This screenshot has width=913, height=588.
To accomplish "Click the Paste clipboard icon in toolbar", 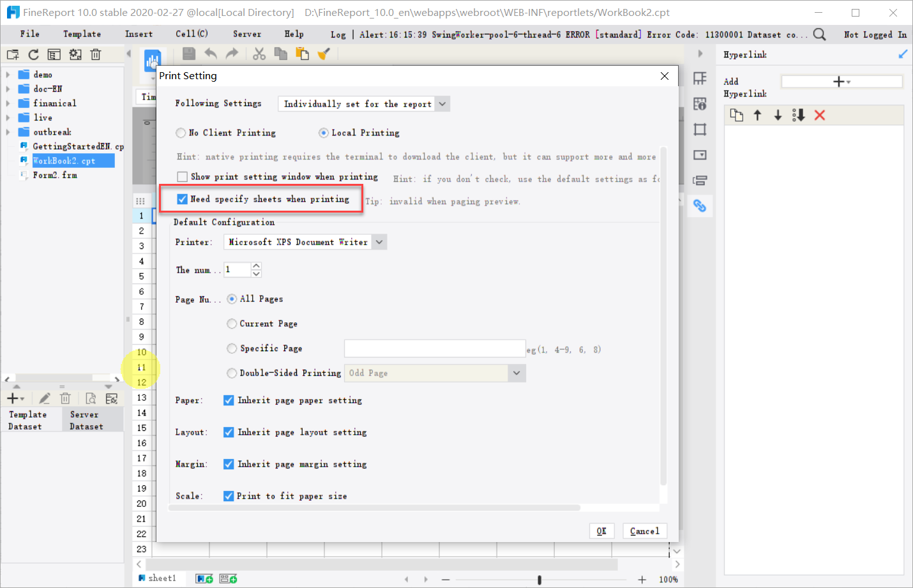I will 302,54.
